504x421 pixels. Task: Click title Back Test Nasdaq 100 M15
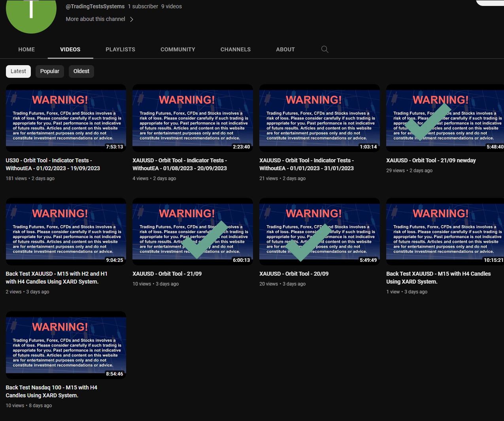click(x=51, y=391)
